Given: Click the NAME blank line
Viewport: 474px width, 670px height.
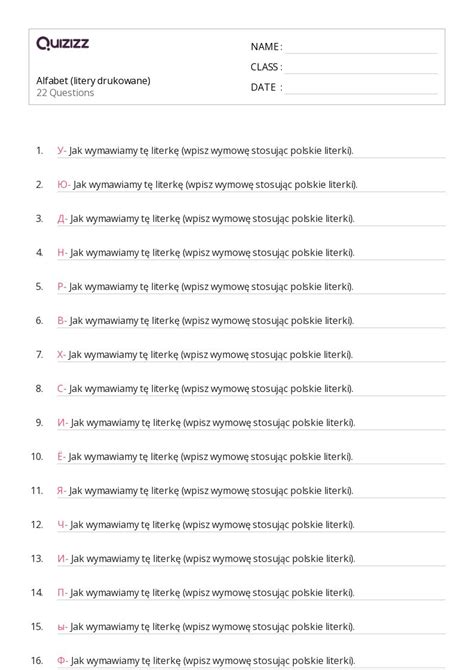Looking at the screenshot, I should (361, 49).
